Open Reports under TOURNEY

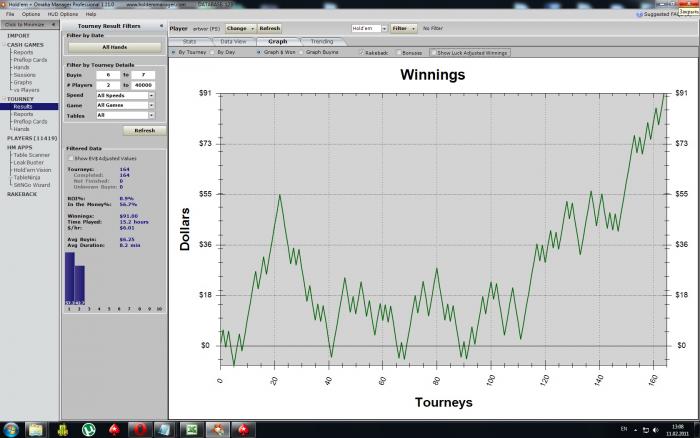[23, 114]
